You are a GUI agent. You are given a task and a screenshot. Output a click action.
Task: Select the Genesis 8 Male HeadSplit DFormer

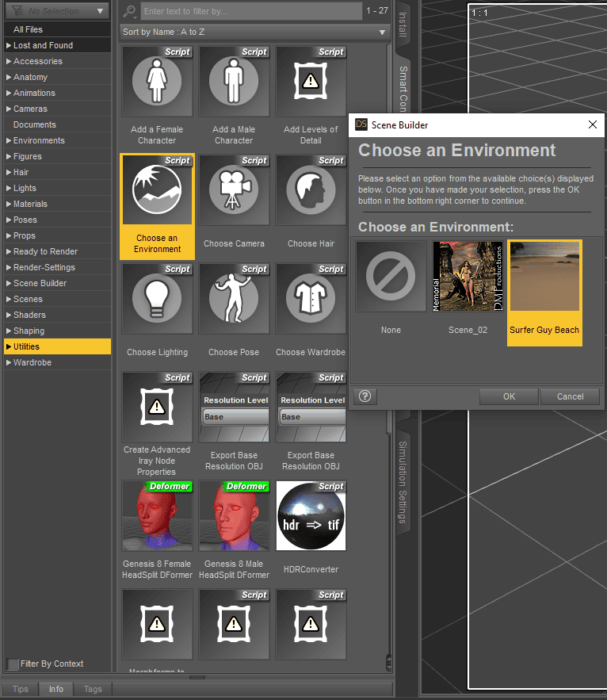234,515
